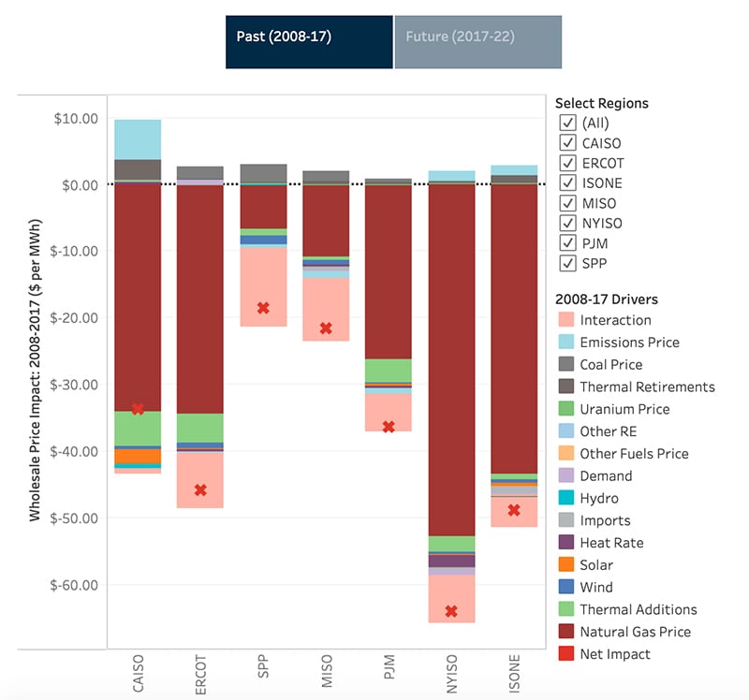Click the red X marker on ISONE bar
The width and height of the screenshot is (749, 700).
point(514,510)
